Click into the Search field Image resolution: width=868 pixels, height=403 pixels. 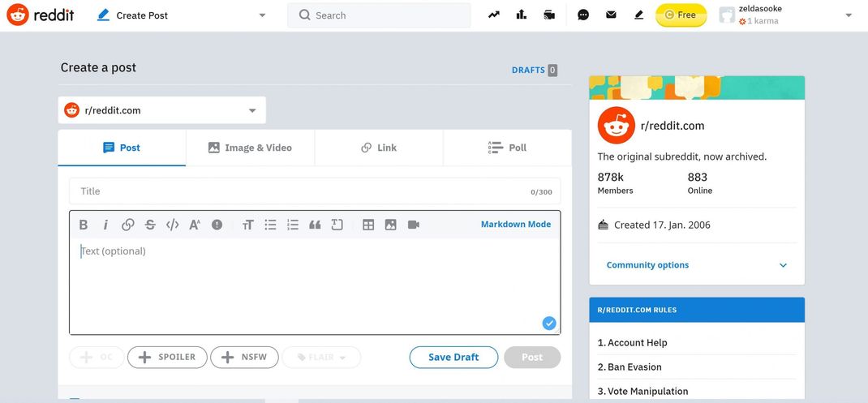point(379,15)
